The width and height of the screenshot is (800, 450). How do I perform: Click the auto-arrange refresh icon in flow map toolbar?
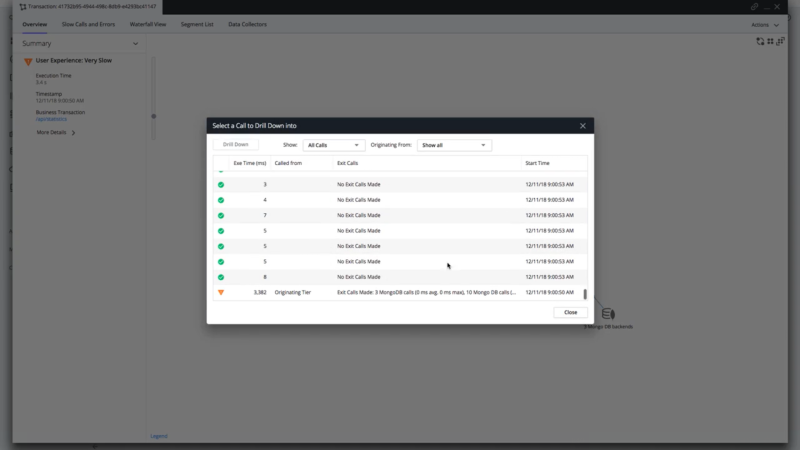point(760,41)
